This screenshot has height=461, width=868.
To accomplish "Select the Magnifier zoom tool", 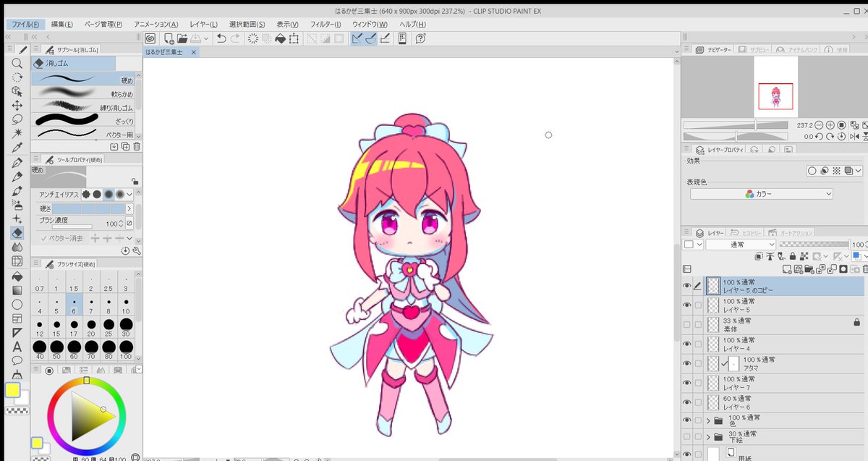I will (17, 63).
